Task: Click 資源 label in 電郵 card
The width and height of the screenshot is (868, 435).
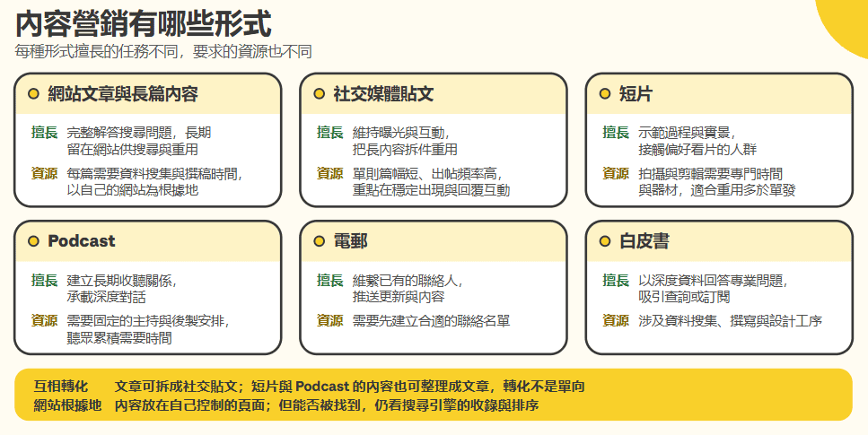Action: [330, 321]
